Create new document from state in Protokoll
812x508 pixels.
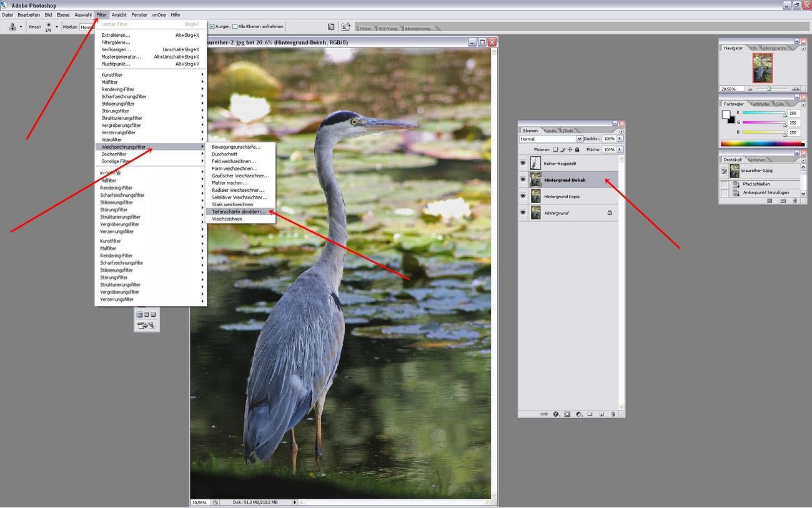770,201
